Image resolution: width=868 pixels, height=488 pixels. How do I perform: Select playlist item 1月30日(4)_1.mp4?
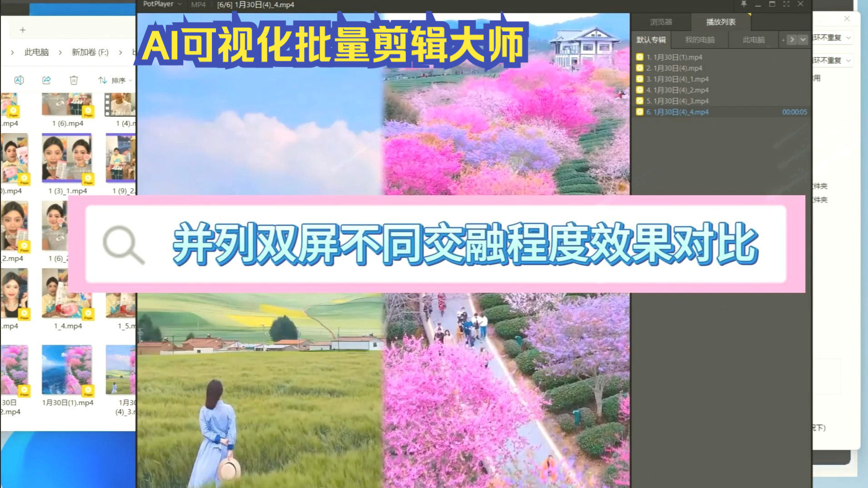[721, 79]
